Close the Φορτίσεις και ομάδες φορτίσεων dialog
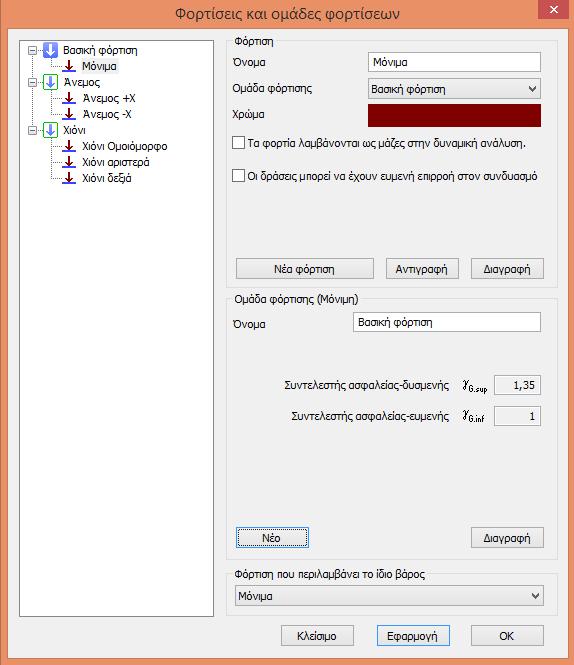The width and height of the screenshot is (574, 665). coord(553,9)
